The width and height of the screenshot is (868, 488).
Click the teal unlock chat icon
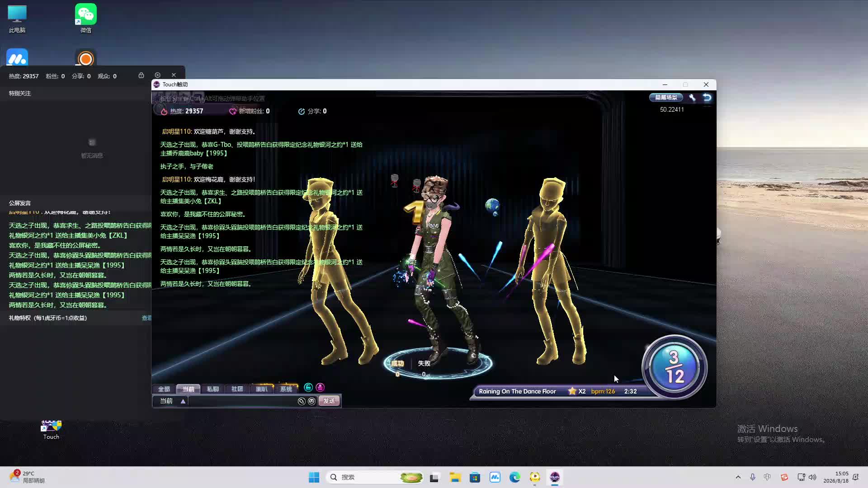click(x=308, y=387)
